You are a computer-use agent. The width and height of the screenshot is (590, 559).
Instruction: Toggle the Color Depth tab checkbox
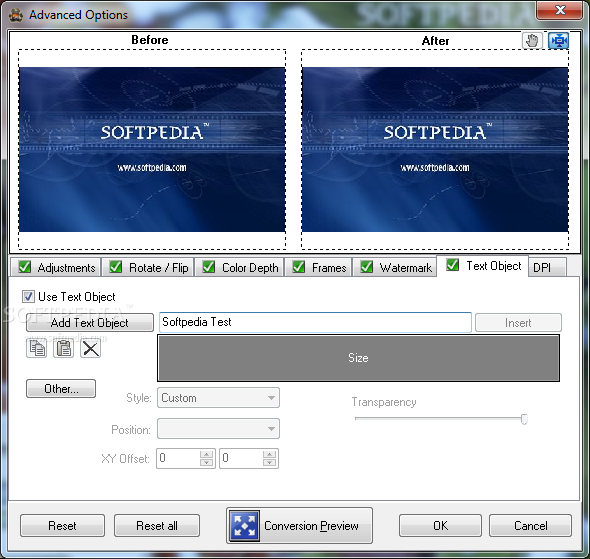(x=208, y=267)
